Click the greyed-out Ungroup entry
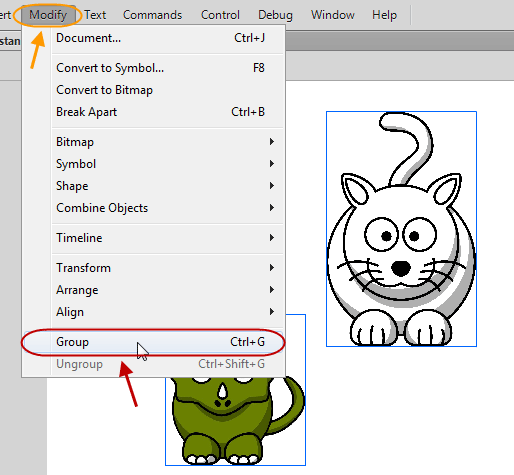514x475 pixels. [x=153, y=364]
